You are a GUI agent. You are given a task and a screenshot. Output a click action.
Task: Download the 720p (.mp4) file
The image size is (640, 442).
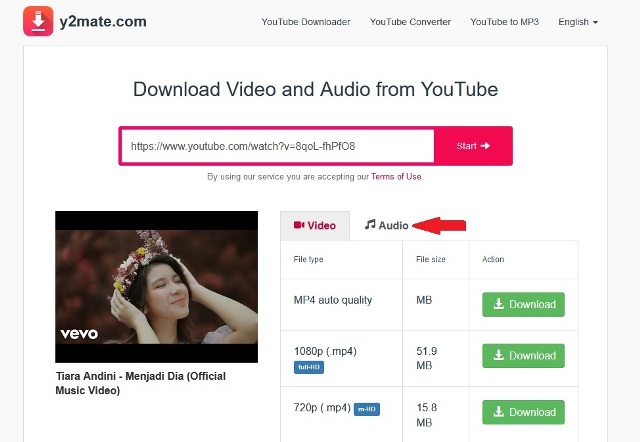(523, 412)
